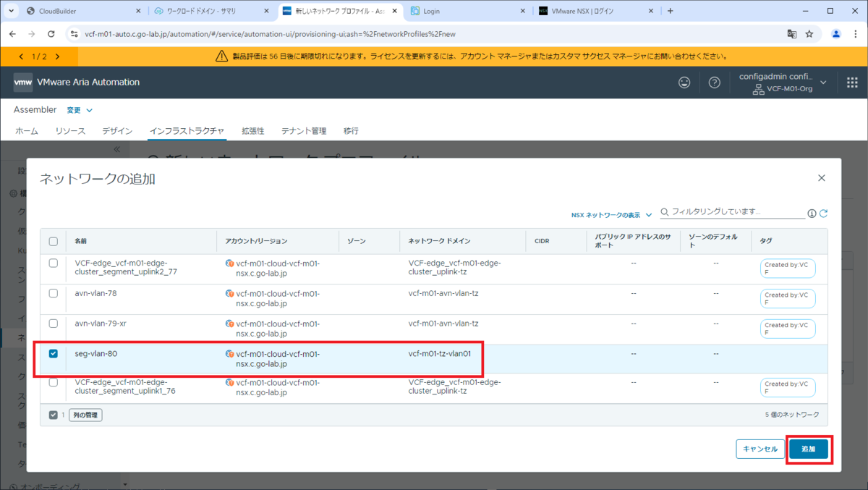Open the インフラストラクチャ tab
The width and height of the screenshot is (868, 490).
pos(187,131)
